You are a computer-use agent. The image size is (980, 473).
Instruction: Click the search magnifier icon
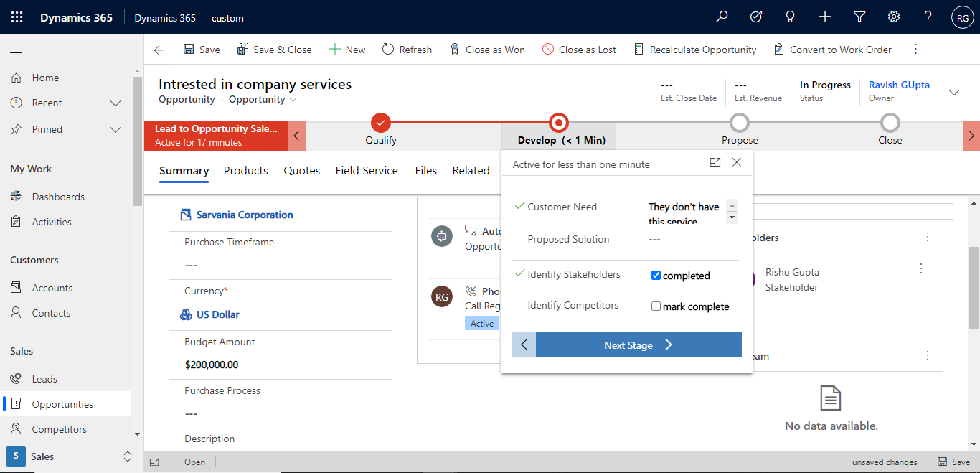tap(722, 17)
